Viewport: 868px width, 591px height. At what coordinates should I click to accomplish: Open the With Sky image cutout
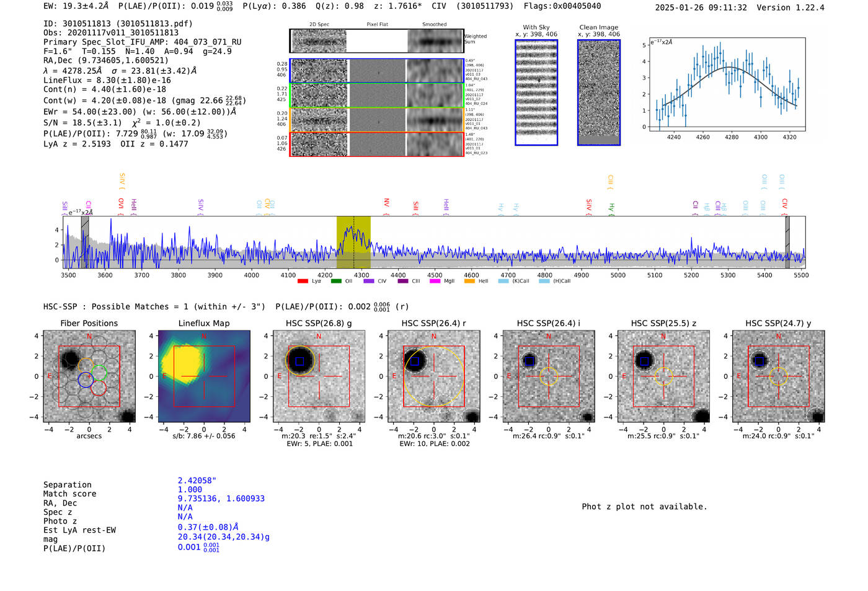click(x=536, y=92)
